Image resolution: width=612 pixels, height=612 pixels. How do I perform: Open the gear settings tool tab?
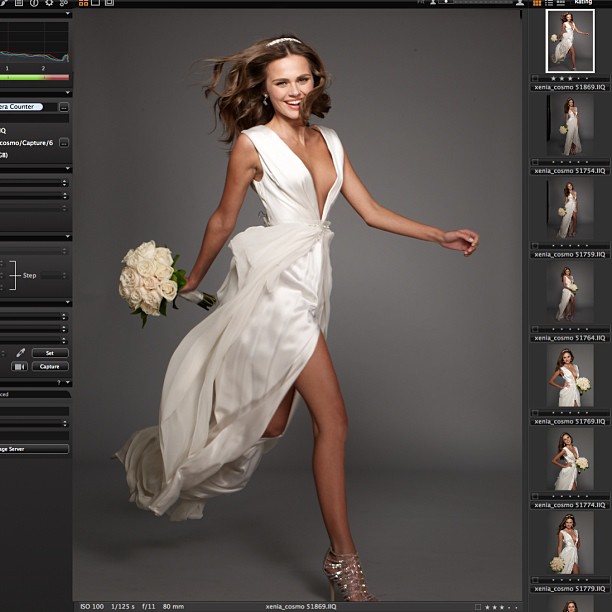click(50, 3)
